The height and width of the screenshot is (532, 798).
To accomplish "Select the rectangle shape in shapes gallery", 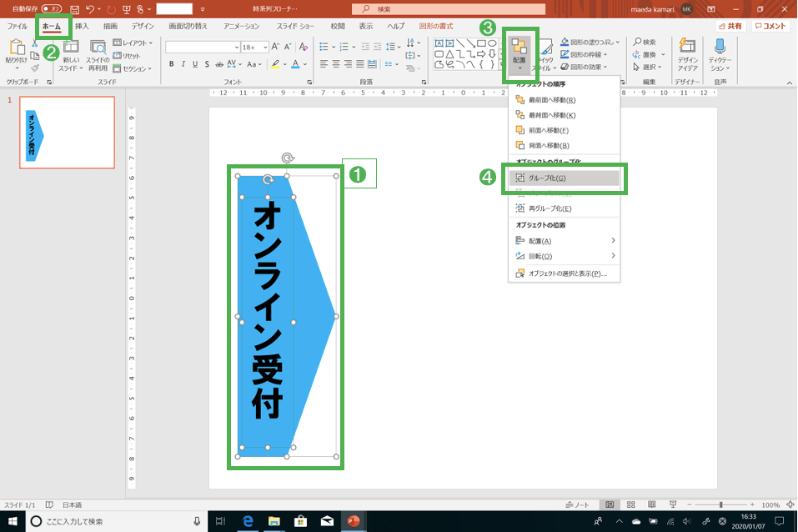I will coord(481,44).
